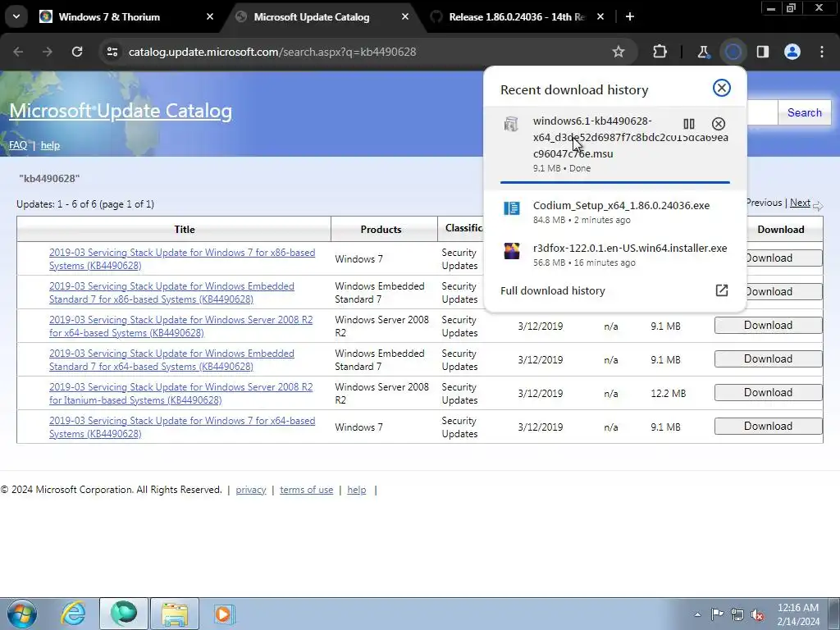Cancel the kb4490628 msu download
840x630 pixels.
[719, 124]
